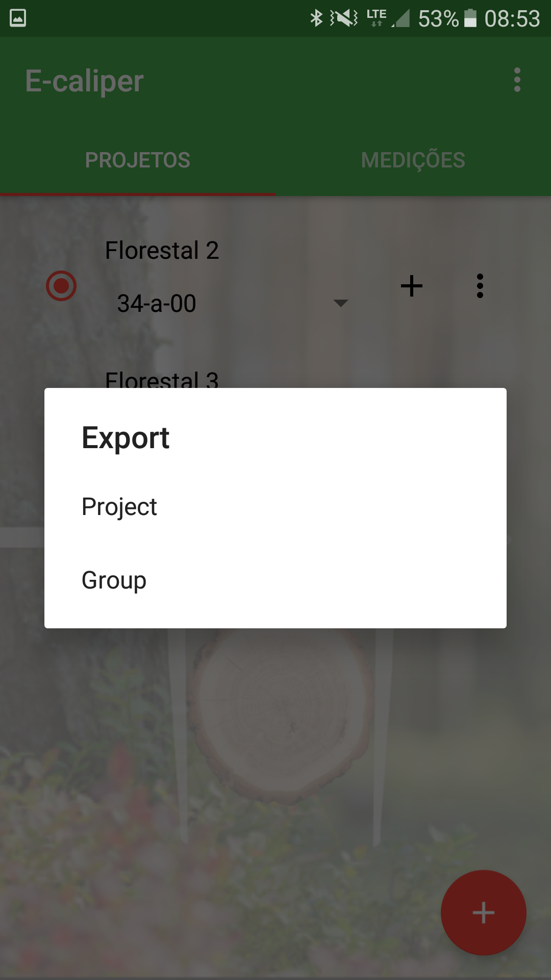
Task: Tap the Florestal 3 project name
Action: pos(162,379)
